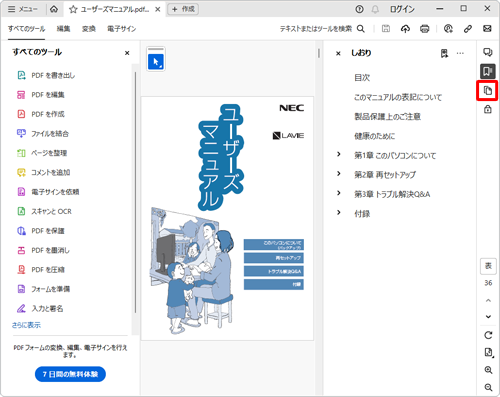Screen dimensions: 500x397
Task: Select PDF を書き出し tool
Action: (46, 75)
